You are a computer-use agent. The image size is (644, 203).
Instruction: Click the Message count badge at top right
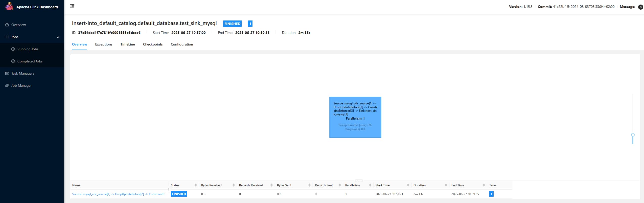[640, 7]
